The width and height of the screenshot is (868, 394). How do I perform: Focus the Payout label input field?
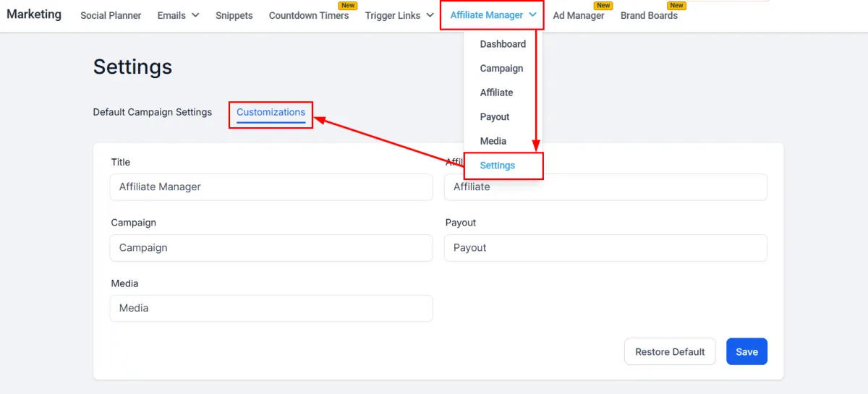605,247
